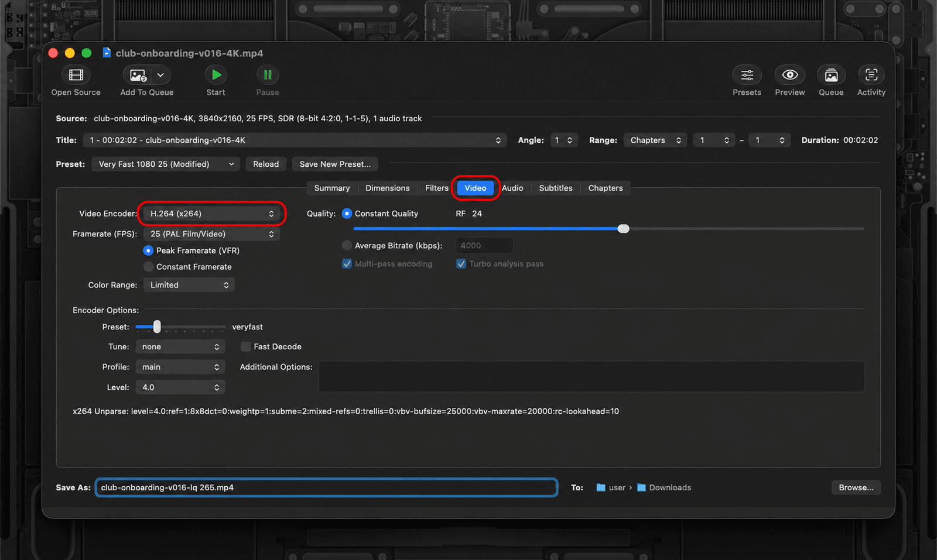Click the Additional Options text area

click(x=591, y=377)
